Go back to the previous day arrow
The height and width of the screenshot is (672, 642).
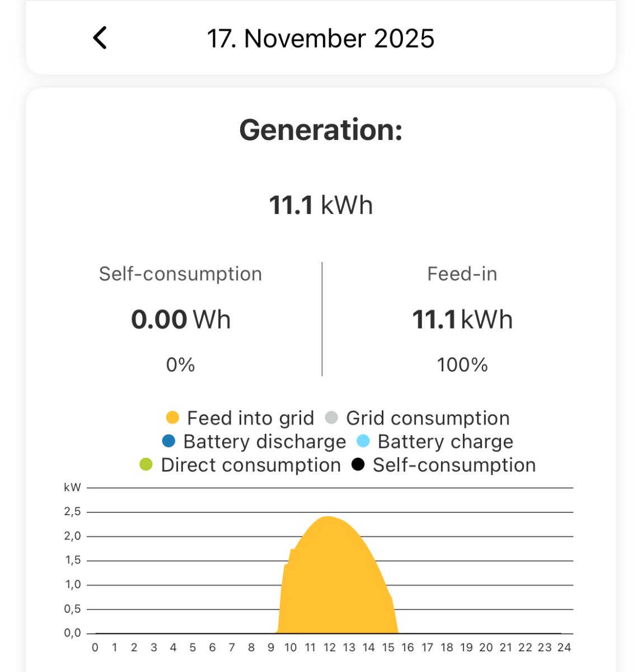click(x=100, y=39)
